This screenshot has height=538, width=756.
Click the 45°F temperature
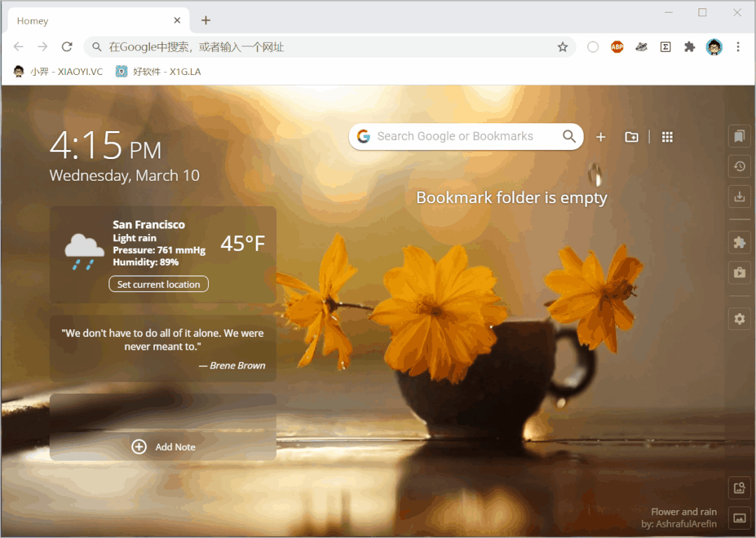point(242,244)
